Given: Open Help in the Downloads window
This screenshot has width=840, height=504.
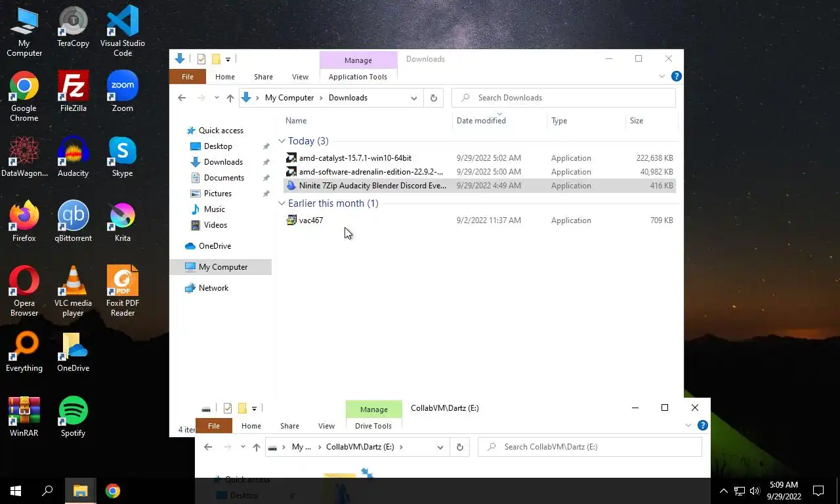Looking at the screenshot, I should 677,76.
